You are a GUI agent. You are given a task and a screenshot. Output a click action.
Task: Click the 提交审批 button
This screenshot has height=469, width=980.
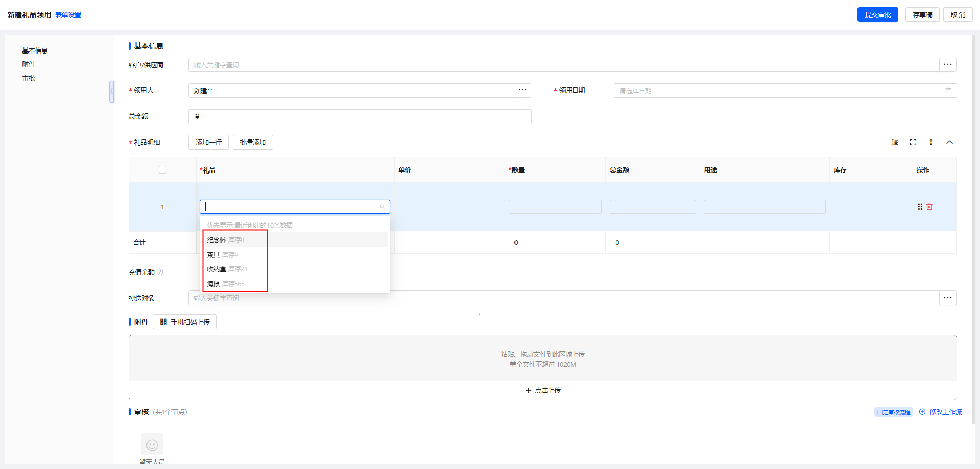(877, 15)
